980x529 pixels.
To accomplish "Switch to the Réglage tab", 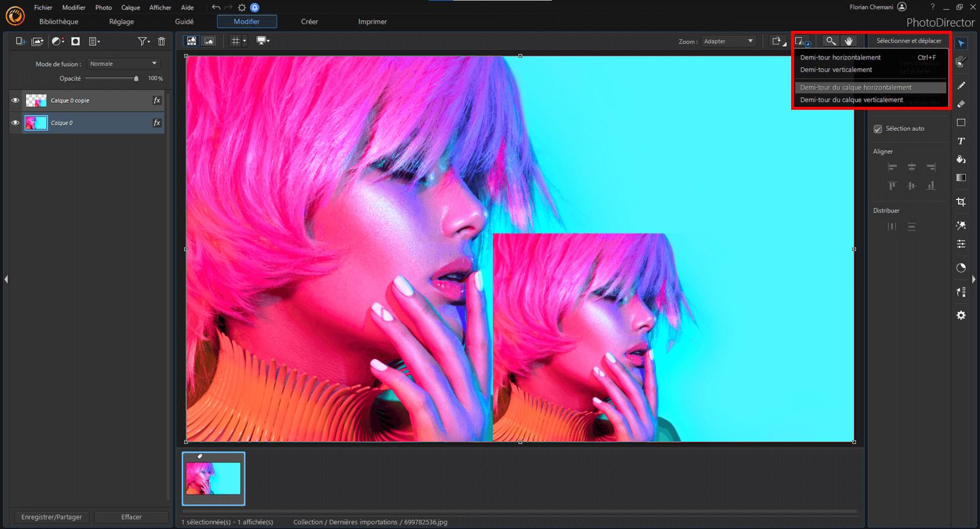I will coord(121,21).
